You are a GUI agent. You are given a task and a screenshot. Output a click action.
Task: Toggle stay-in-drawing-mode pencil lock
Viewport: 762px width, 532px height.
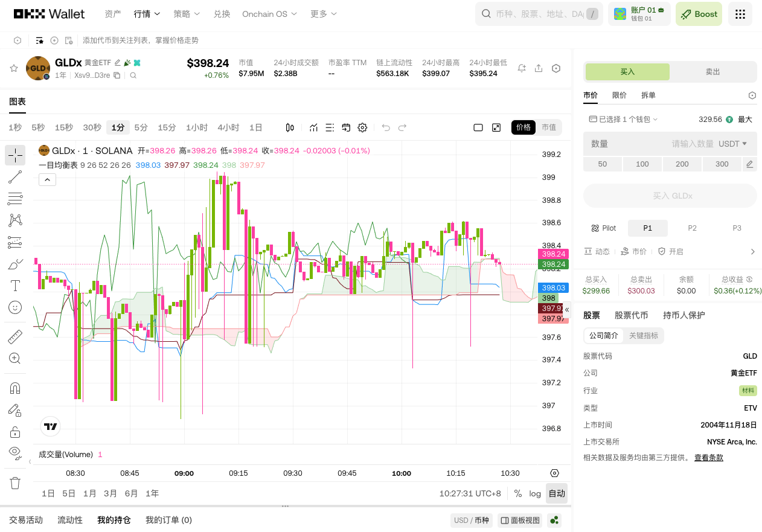click(15, 410)
